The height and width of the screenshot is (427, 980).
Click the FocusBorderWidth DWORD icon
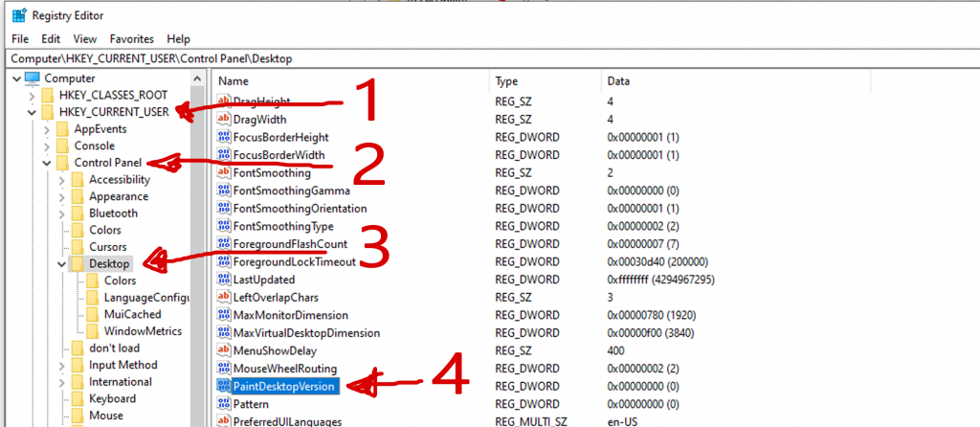pyautogui.click(x=223, y=154)
